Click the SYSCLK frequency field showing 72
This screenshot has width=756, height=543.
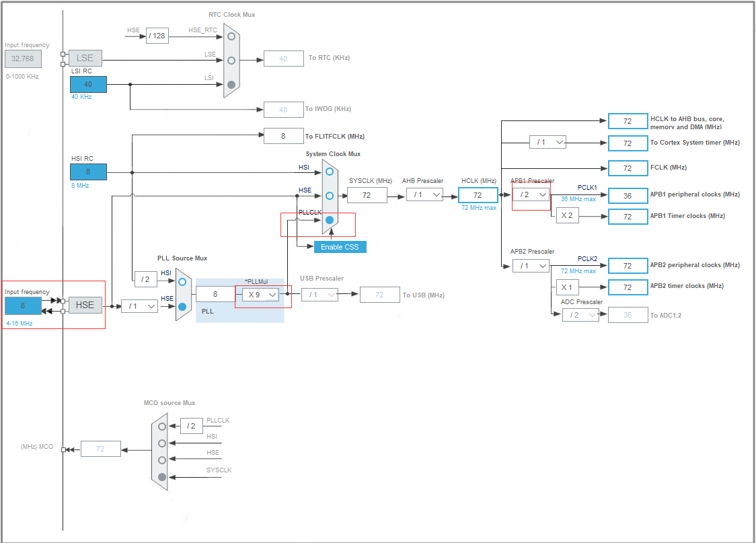pos(366,194)
